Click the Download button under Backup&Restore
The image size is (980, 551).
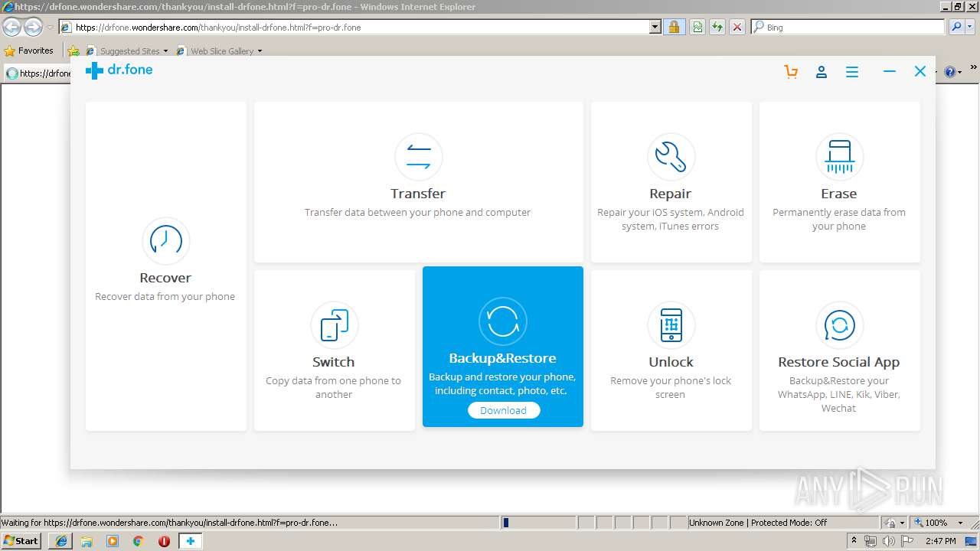click(503, 410)
